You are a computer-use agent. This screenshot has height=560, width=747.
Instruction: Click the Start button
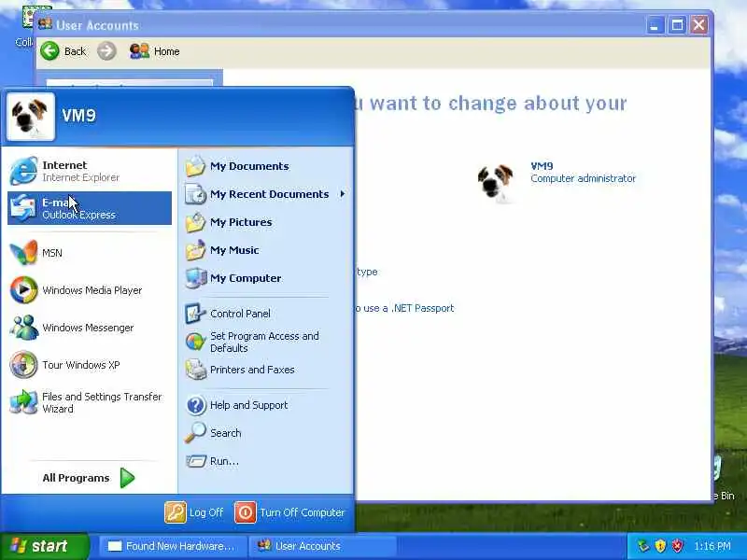[44, 546]
